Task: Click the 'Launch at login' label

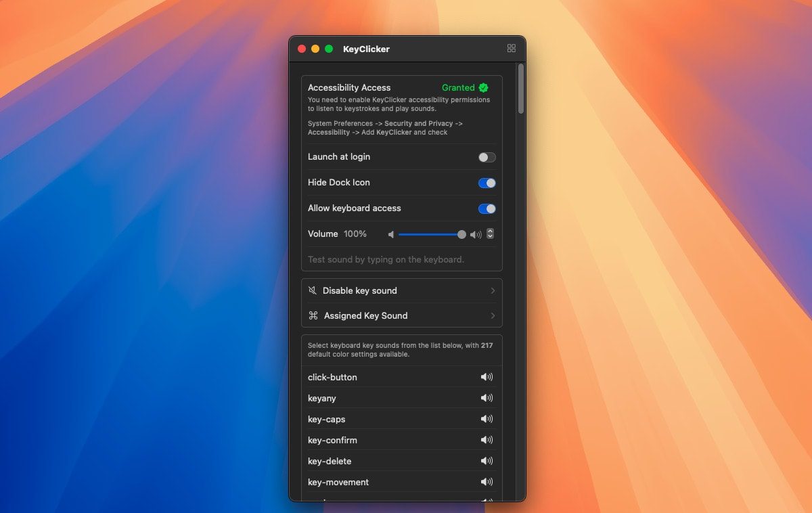Action: (339, 156)
